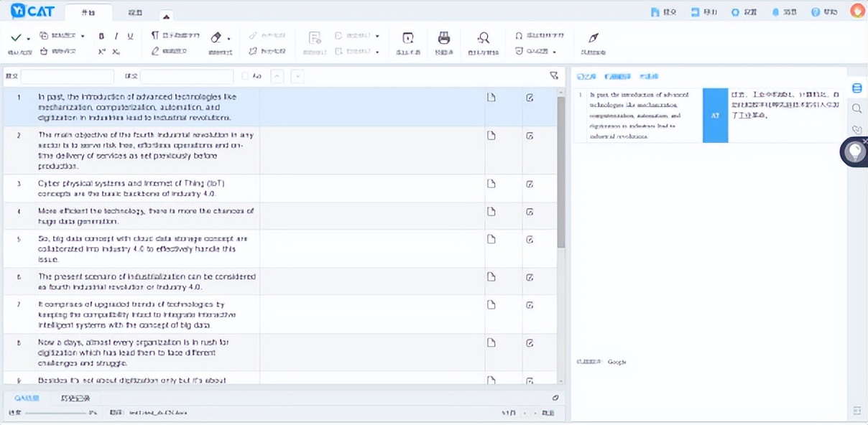The width and height of the screenshot is (868, 425).
Task: Click the filter icon above the segment list
Action: 553,75
